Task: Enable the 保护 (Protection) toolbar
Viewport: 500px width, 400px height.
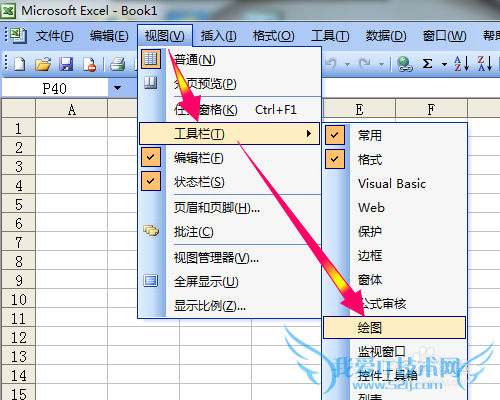Action: click(395, 232)
